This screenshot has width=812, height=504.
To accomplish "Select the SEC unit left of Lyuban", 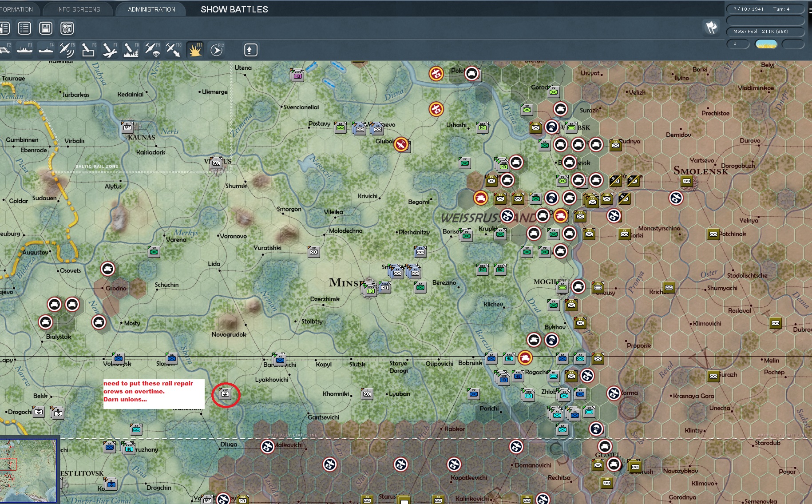I will pyautogui.click(x=367, y=393).
